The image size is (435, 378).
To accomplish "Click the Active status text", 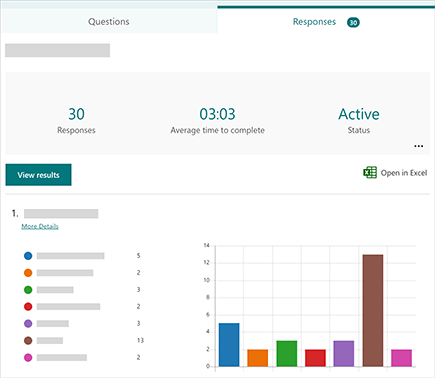I will (359, 114).
